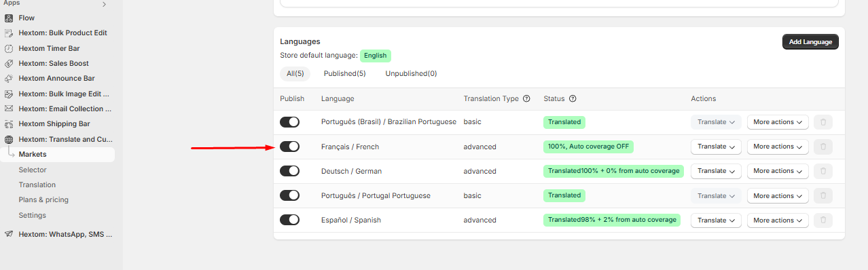Image resolution: width=868 pixels, height=270 pixels.
Task: Switch to the Unpublished(0) tab
Action: coord(411,73)
